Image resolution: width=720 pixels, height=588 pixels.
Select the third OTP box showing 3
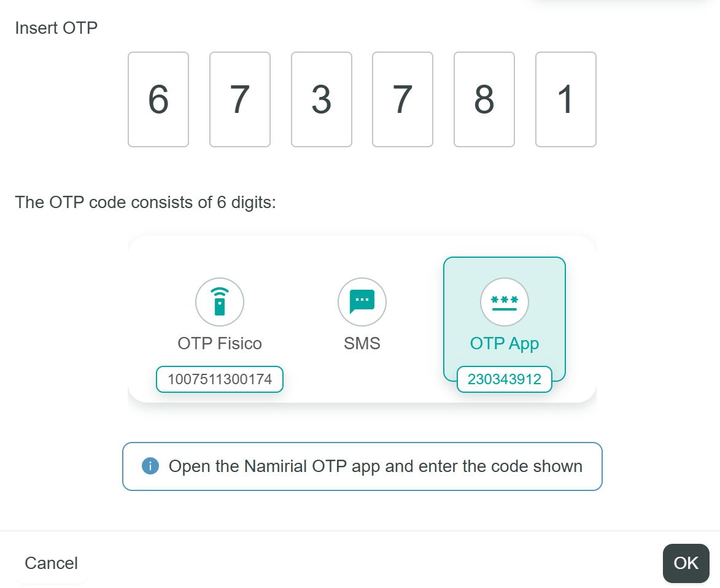tap(322, 99)
